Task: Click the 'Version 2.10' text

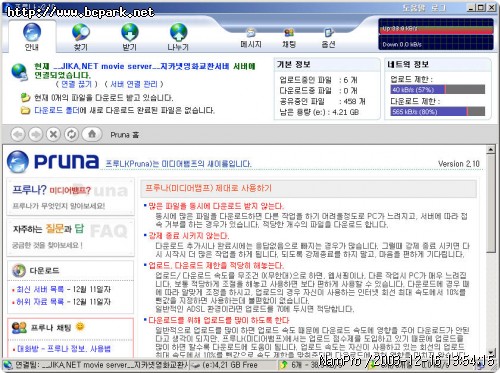Action: pos(459,163)
